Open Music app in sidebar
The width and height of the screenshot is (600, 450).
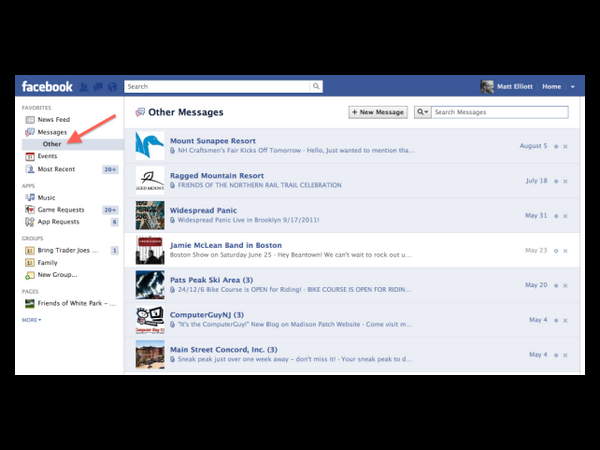coord(46,197)
